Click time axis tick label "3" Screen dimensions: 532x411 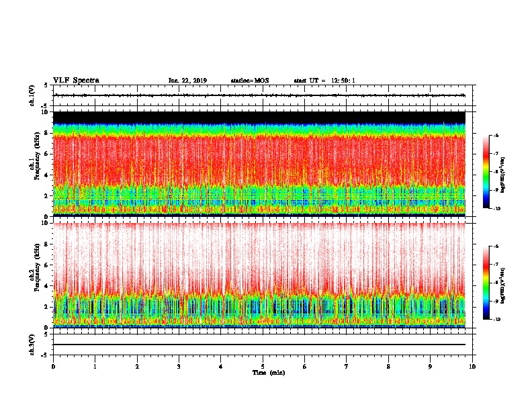(x=179, y=367)
